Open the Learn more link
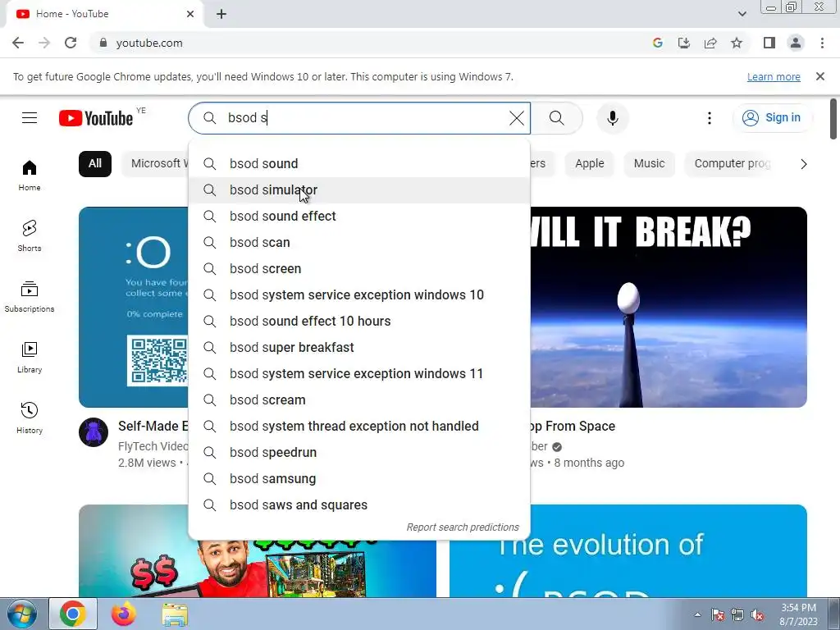The height and width of the screenshot is (630, 840). pos(774,77)
